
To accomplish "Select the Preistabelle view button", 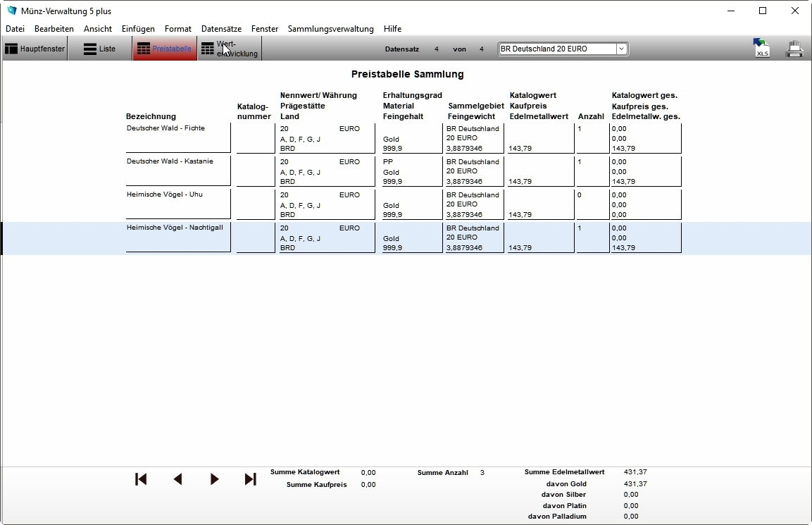I will click(164, 49).
